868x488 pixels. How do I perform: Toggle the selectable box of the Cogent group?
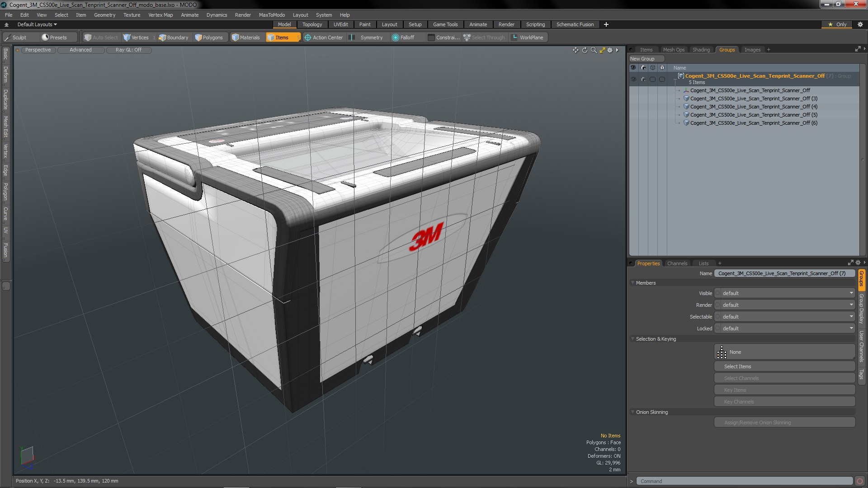652,79
